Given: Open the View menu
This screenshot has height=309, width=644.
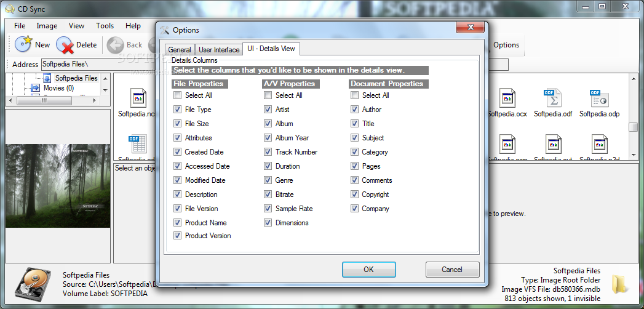Looking at the screenshot, I should point(76,26).
